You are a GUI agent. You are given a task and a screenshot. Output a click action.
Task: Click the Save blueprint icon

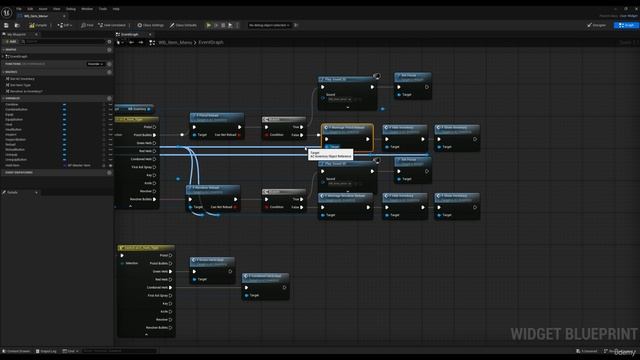(x=7, y=25)
